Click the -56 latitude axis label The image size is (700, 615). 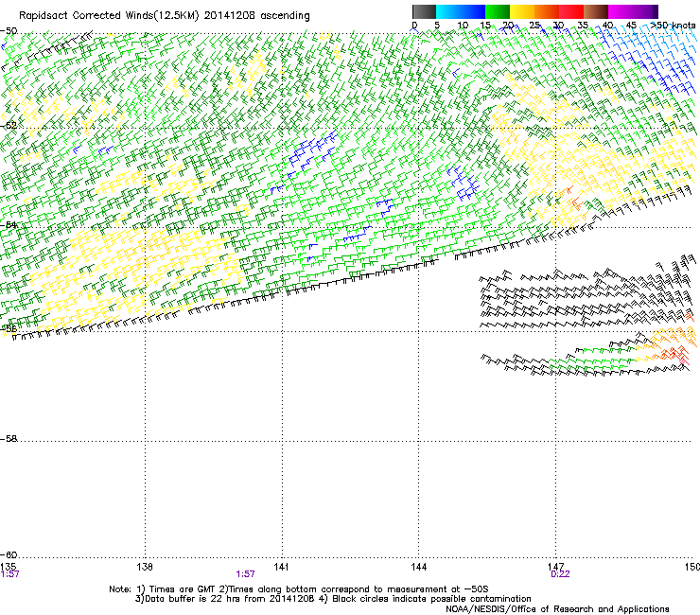[x=9, y=329]
